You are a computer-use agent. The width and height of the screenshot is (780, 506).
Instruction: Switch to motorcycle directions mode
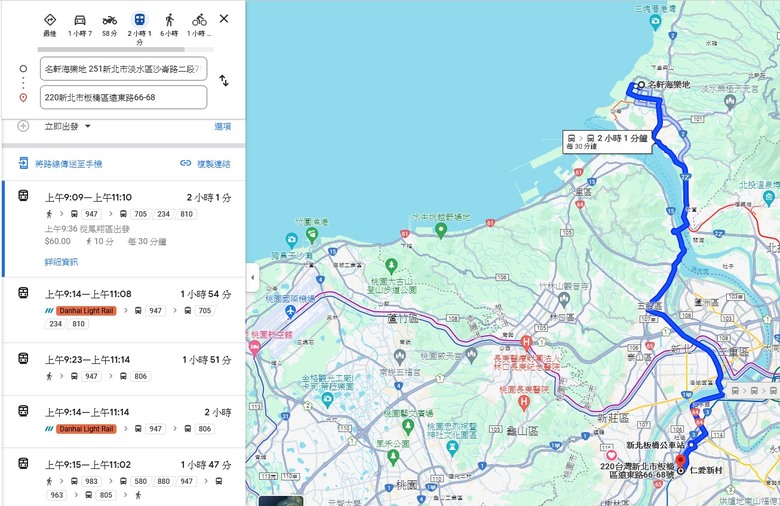click(109, 20)
